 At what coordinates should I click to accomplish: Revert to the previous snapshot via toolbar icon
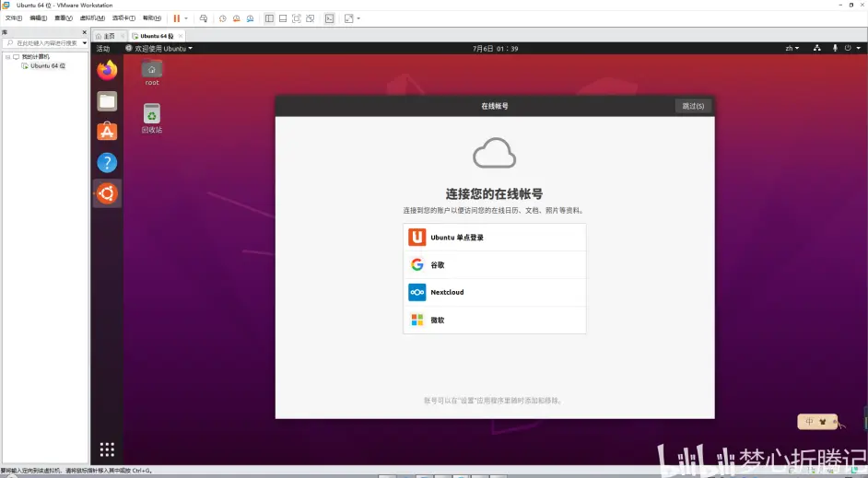(237, 18)
